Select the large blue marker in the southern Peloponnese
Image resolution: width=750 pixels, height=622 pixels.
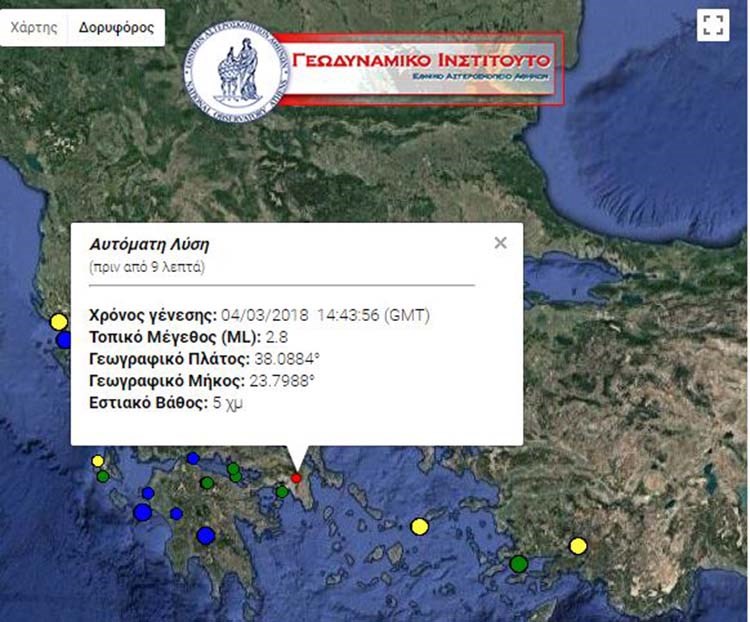click(206, 535)
